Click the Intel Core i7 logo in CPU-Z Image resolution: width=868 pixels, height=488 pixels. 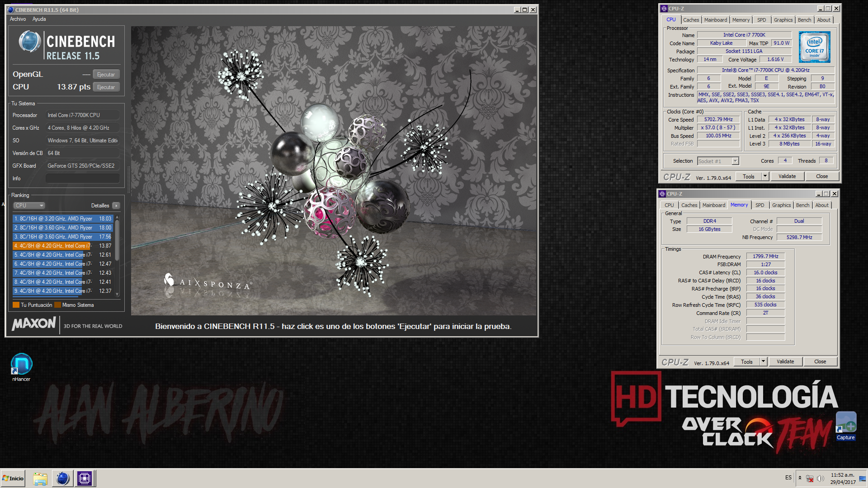(814, 47)
